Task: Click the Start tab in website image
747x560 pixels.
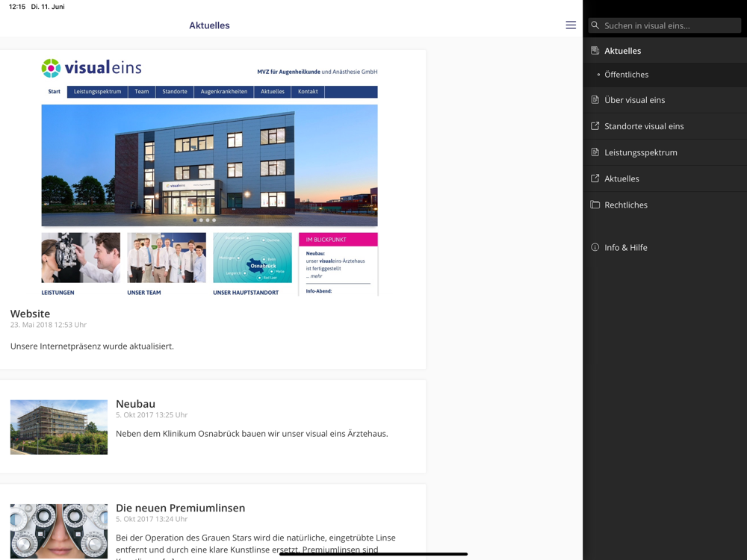Action: tap(55, 91)
